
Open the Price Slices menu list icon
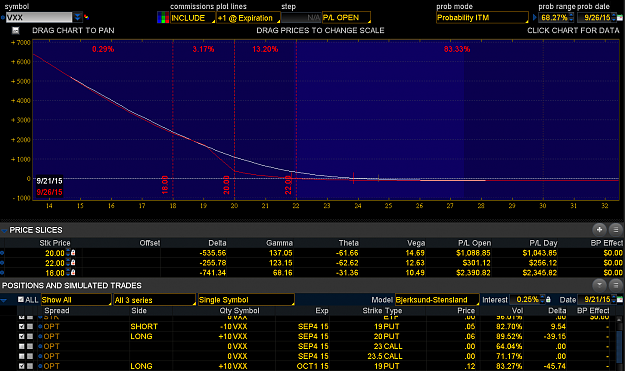[616, 230]
